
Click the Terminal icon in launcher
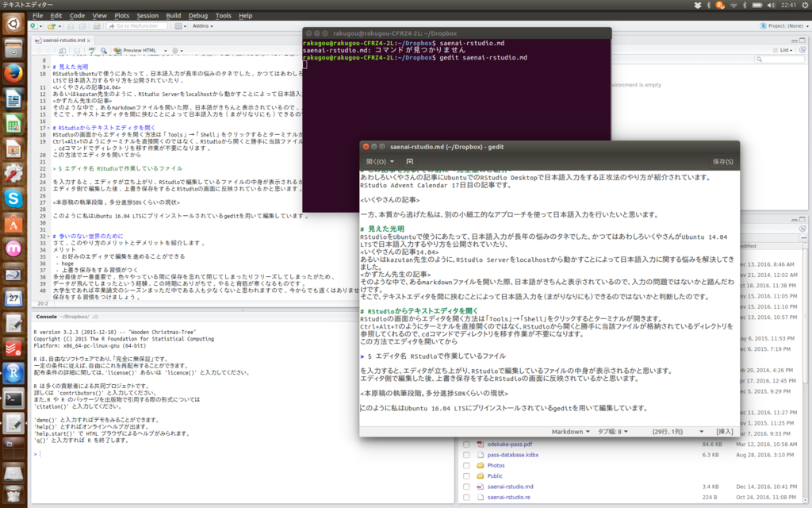pyautogui.click(x=13, y=398)
